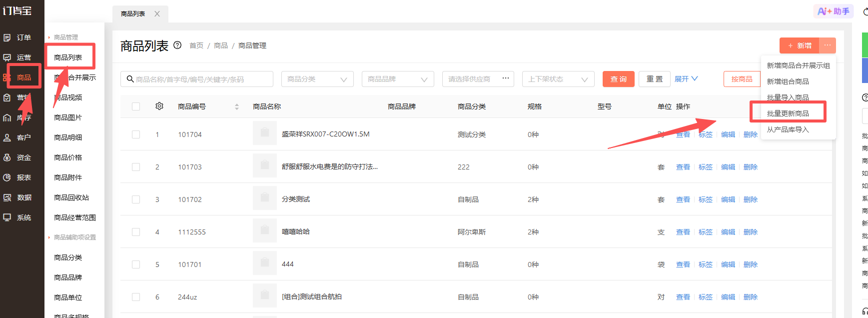
Task: Open the table column settings gear
Action: pos(159,106)
